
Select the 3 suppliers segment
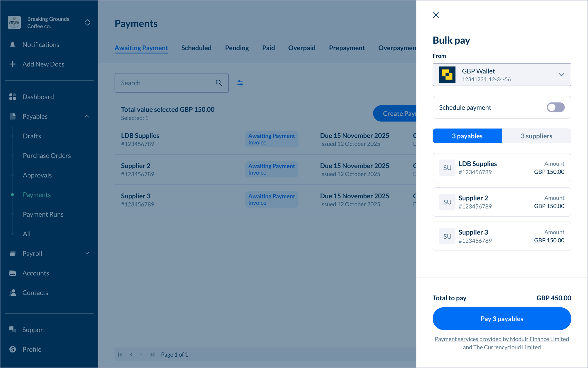click(x=537, y=136)
